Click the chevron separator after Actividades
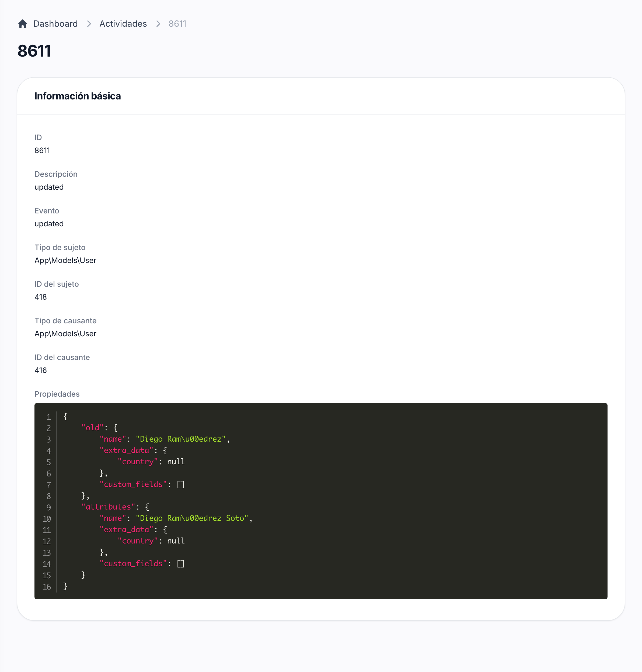642x672 pixels. tap(158, 24)
